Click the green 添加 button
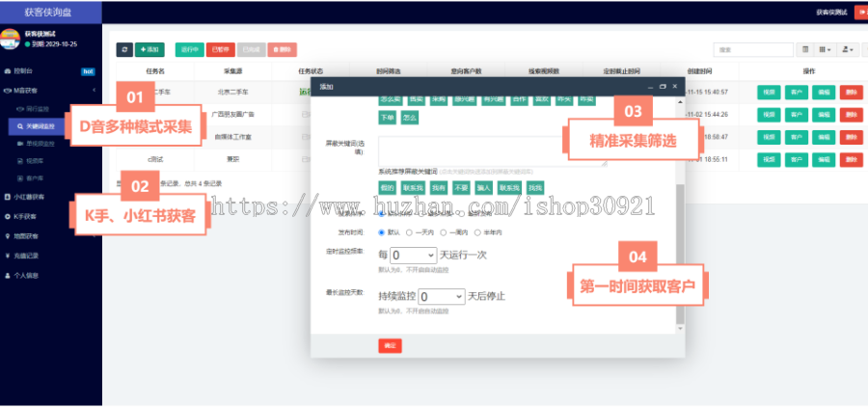Screen dimensions: 868x407 coord(149,48)
